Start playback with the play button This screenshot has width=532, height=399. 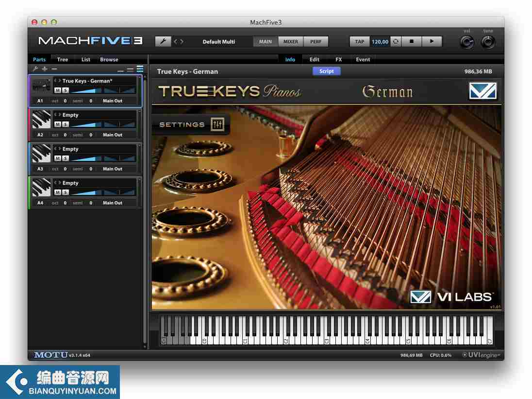coord(432,41)
